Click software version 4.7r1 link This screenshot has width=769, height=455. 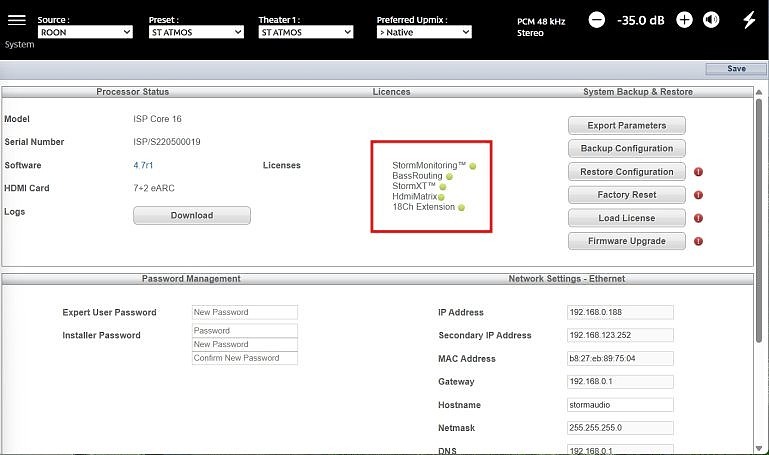coord(143,165)
